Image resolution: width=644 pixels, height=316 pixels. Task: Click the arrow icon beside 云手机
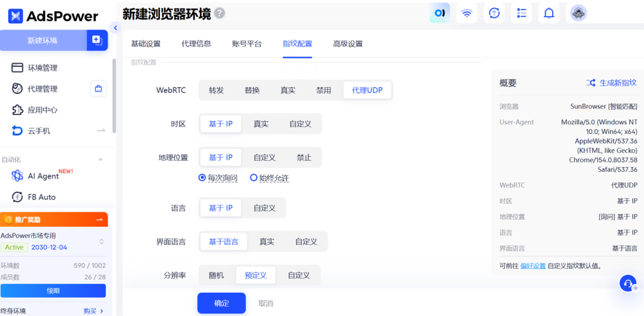[101, 130]
